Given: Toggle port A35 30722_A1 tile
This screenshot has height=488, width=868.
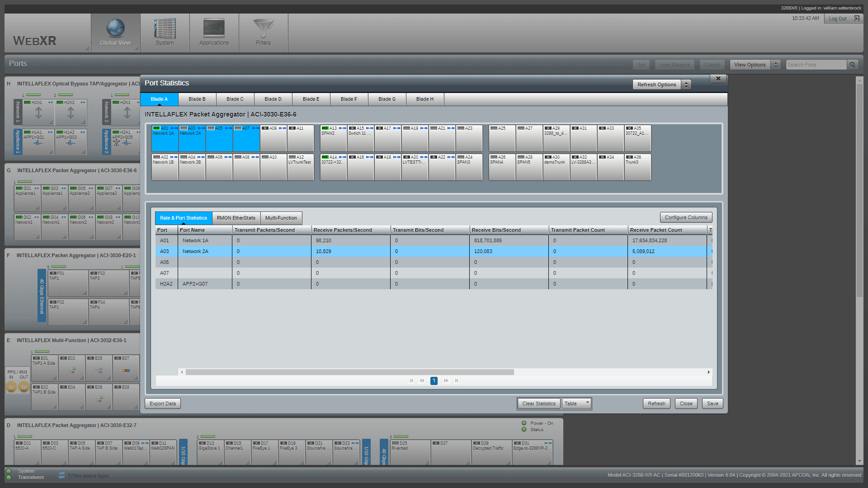Looking at the screenshot, I should 638,138.
